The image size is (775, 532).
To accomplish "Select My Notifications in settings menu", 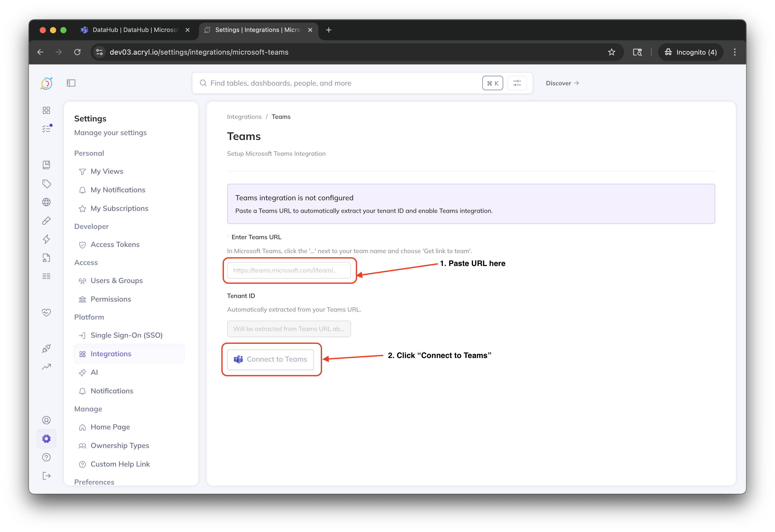I will click(118, 190).
